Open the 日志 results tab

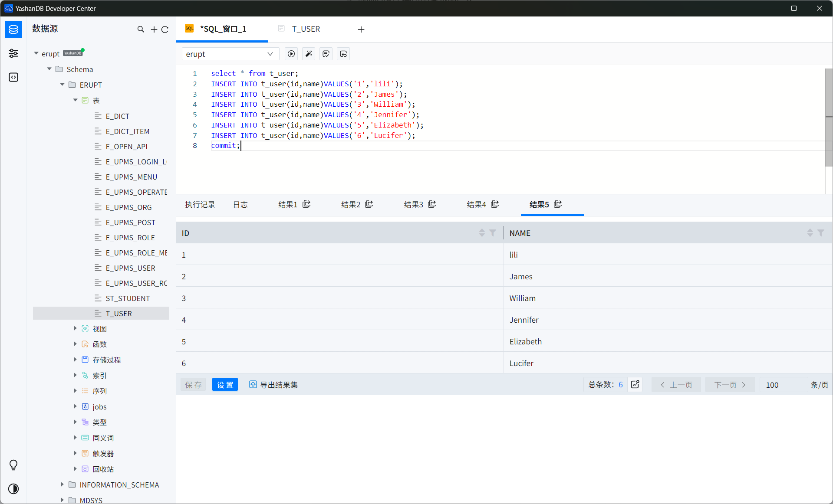(x=240, y=204)
